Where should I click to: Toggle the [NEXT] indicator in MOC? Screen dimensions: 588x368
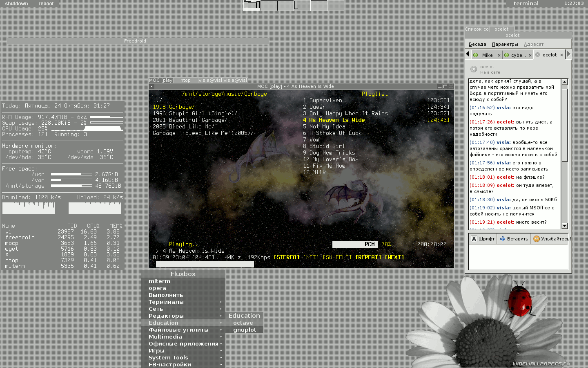click(x=394, y=257)
